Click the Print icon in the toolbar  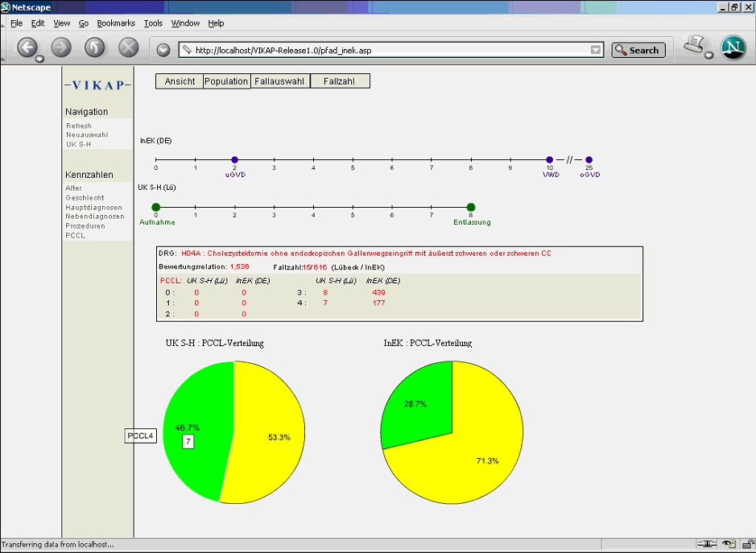pyautogui.click(x=695, y=45)
